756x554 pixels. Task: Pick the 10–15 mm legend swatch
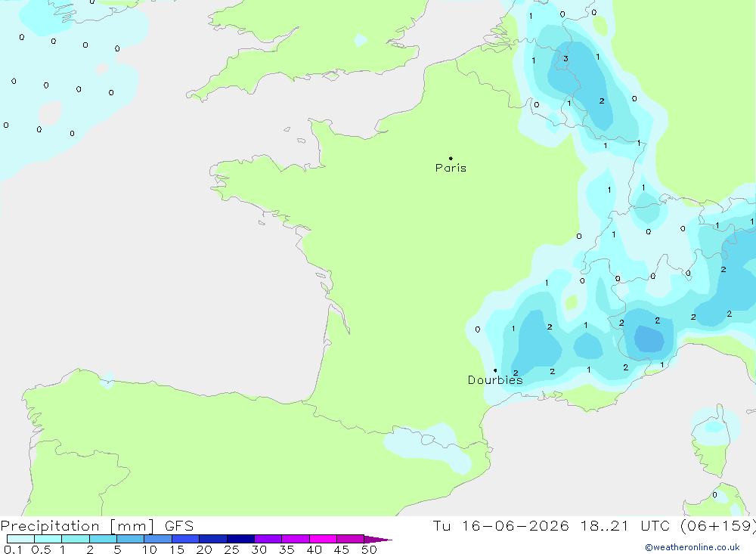[x=158, y=539]
